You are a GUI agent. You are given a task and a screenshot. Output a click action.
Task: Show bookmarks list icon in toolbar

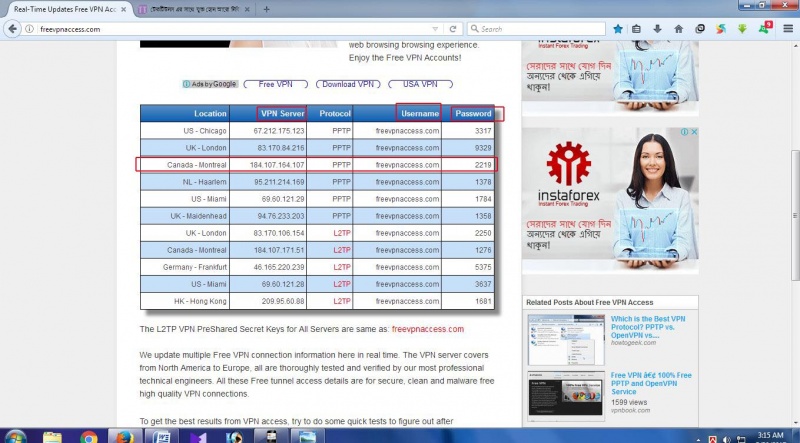[x=636, y=29]
